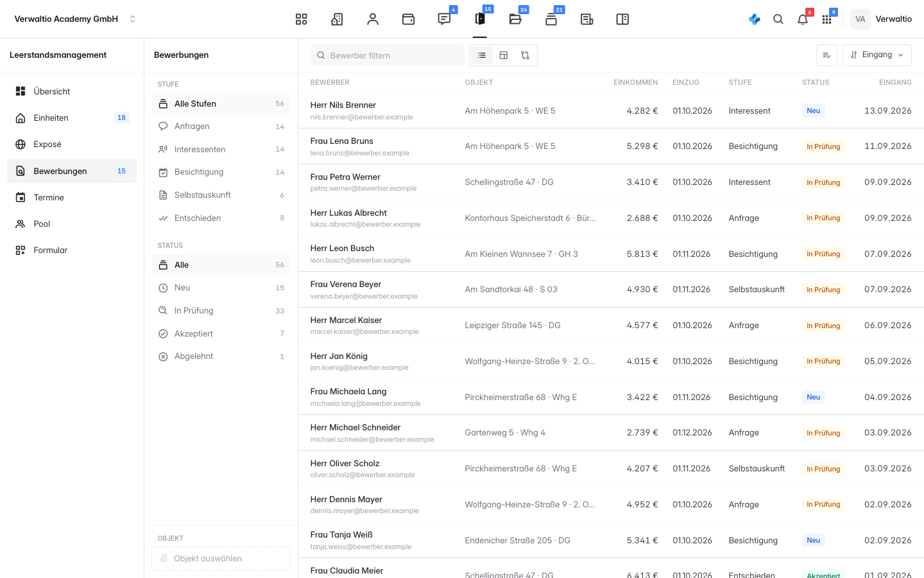The image size is (924, 578).
Task: Go to Pool in the sidebar
Action: click(x=72, y=223)
